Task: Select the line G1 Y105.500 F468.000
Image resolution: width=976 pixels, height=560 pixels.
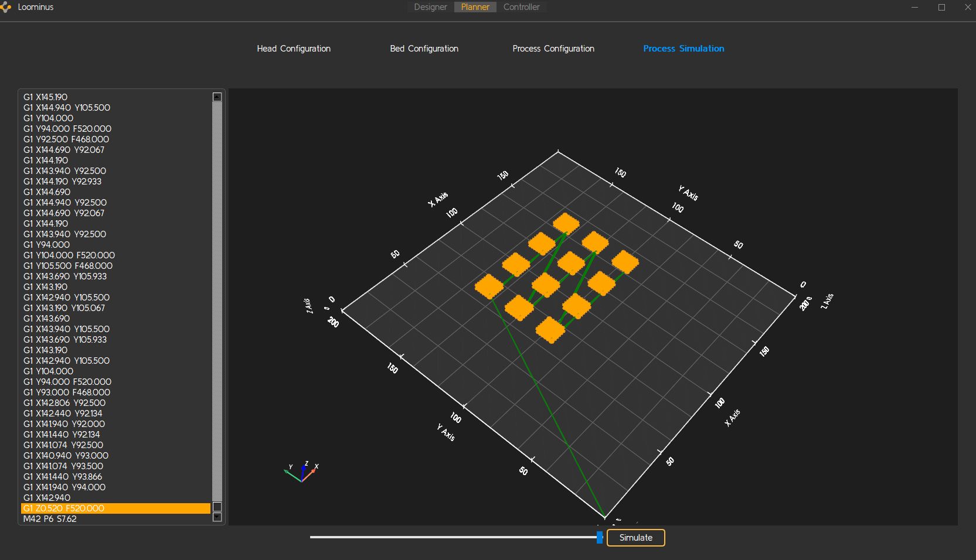Action: pos(116,266)
